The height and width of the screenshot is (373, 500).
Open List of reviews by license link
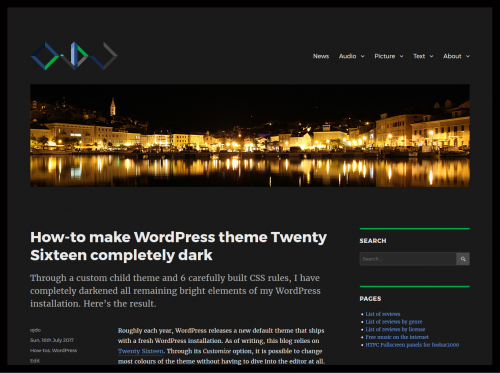395,329
